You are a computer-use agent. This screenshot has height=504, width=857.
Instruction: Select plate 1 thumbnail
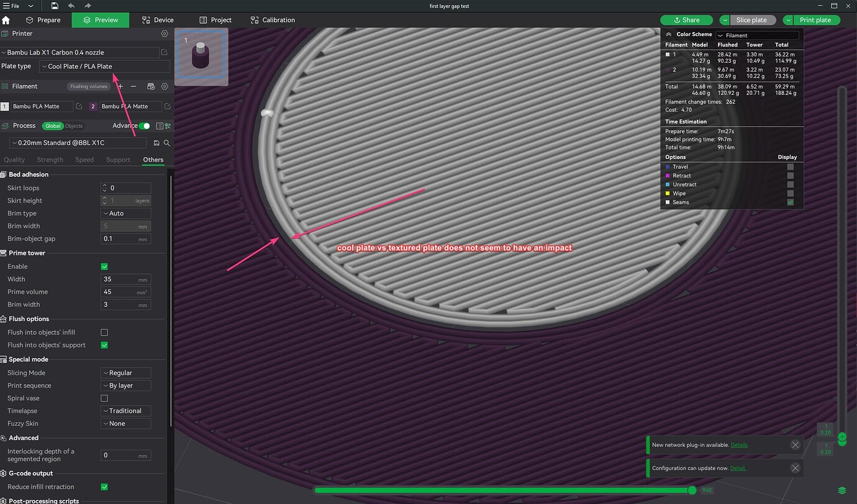[201, 56]
